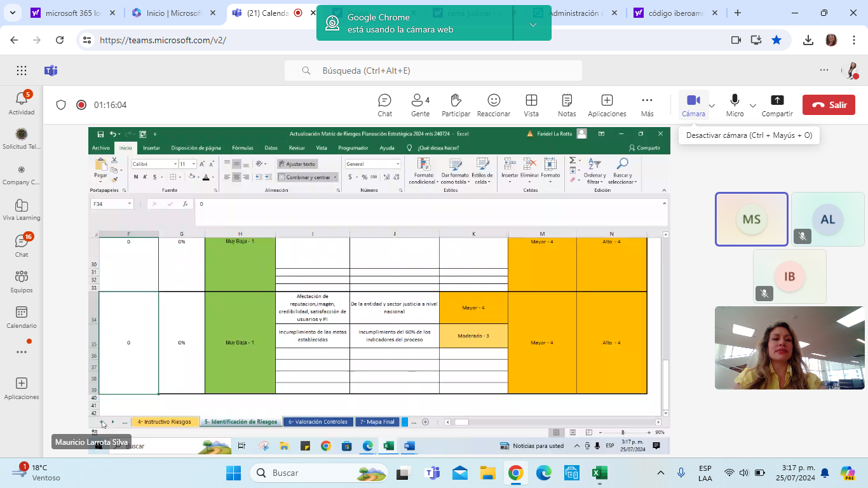Toggle Ajustar texto in shared Excel ribbon
868x488 pixels.
(297, 164)
